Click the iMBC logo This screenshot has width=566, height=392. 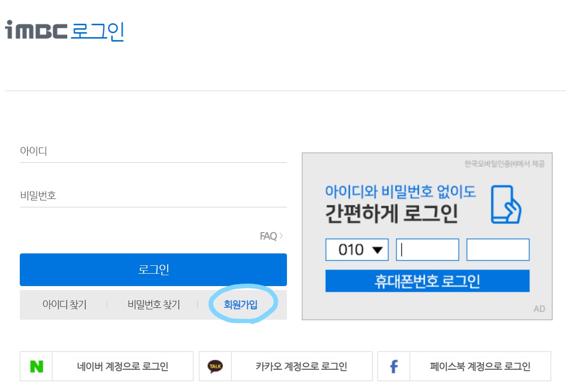[36, 31]
